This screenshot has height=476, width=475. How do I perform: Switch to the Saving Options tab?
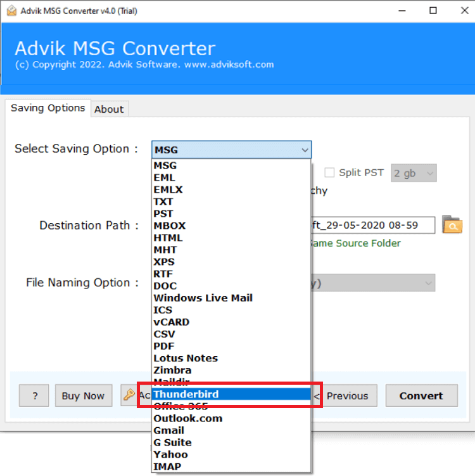coord(48,108)
